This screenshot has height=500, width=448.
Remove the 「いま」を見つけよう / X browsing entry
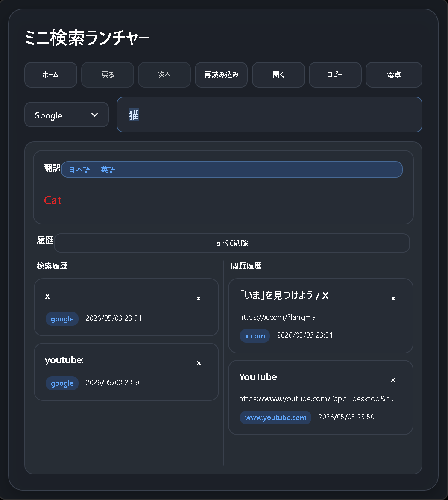click(393, 298)
